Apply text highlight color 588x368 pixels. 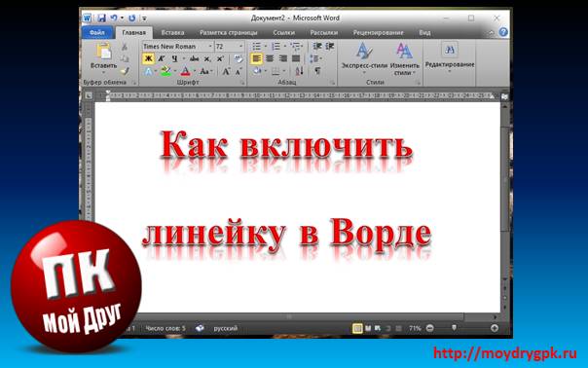(165, 71)
